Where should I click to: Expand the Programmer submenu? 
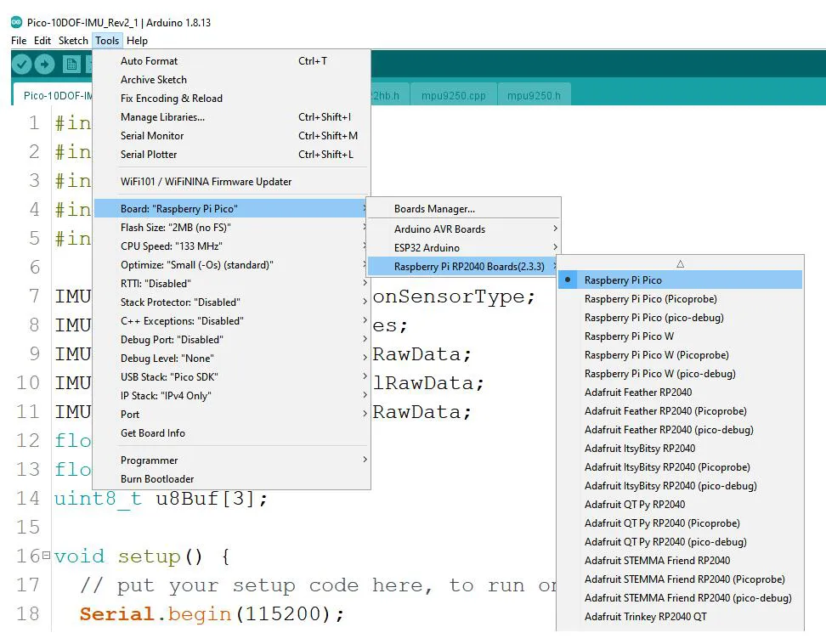(232, 460)
